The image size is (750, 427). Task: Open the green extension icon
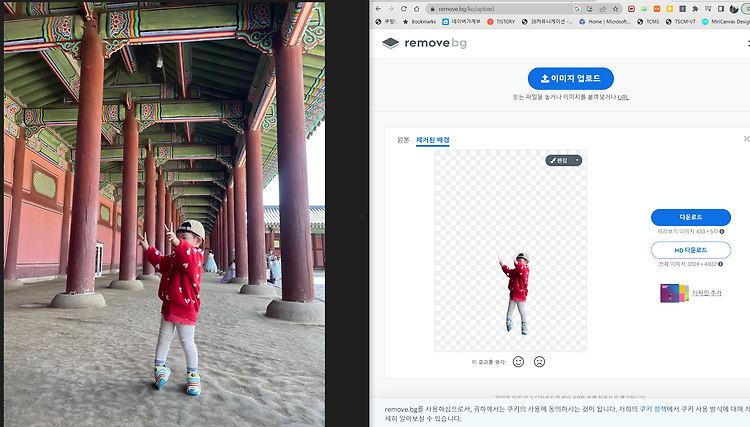click(x=644, y=9)
